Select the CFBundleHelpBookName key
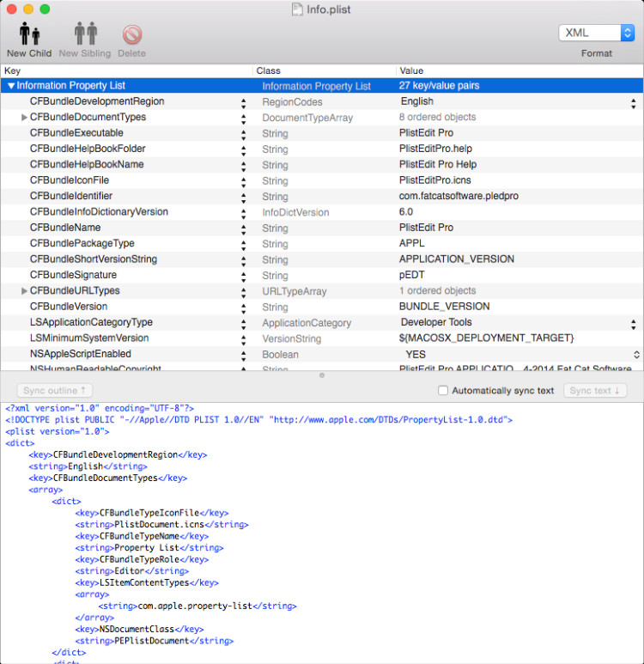 tap(87, 164)
